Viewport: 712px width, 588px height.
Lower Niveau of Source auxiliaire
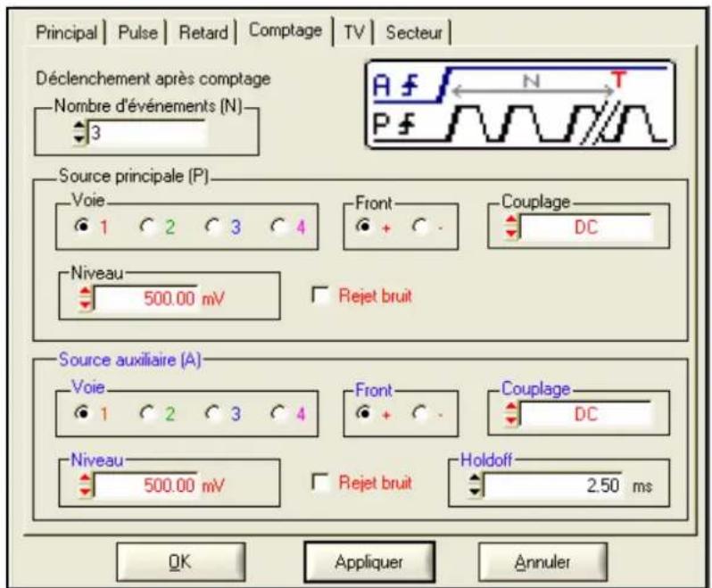point(85,492)
